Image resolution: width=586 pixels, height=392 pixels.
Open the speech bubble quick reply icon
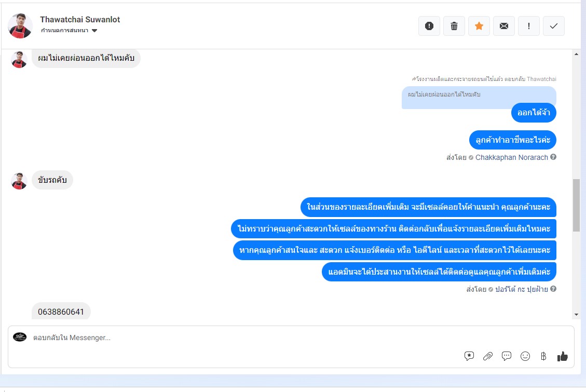pos(507,356)
